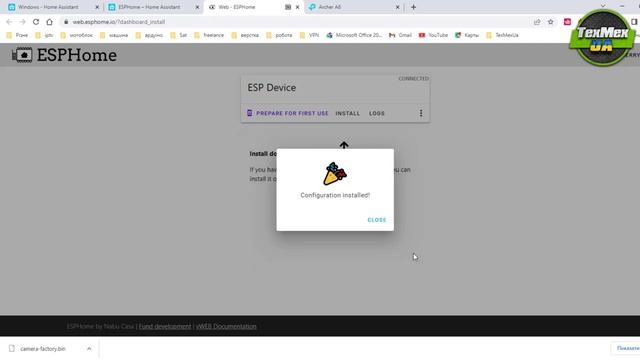Open the Карты maps bookmark

(x=467, y=36)
